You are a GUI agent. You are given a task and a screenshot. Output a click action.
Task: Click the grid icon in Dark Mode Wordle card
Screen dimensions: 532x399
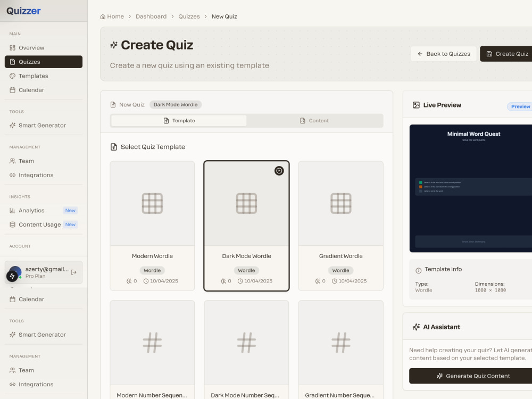click(247, 203)
